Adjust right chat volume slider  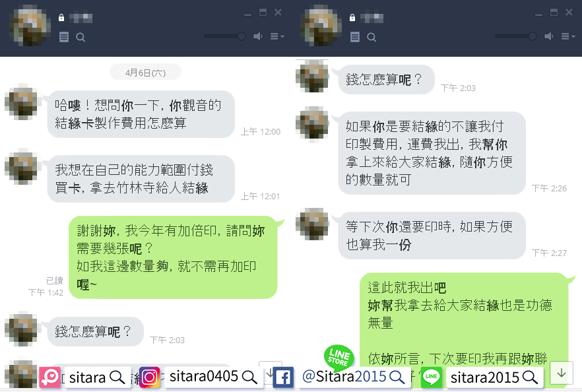[516, 36]
